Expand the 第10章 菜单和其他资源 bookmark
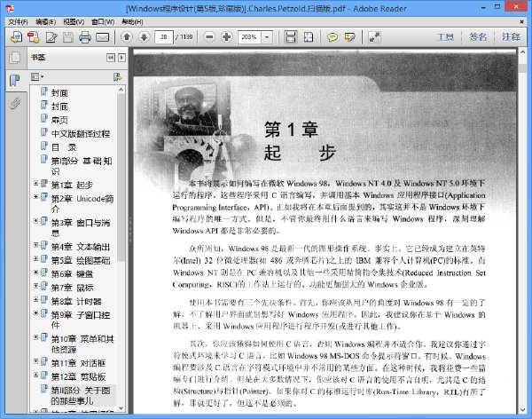The width and height of the screenshot is (532, 419). 35,337
